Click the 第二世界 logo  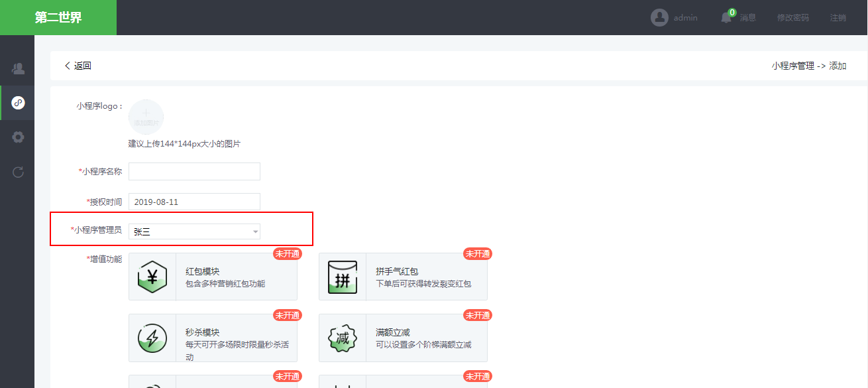(x=58, y=17)
